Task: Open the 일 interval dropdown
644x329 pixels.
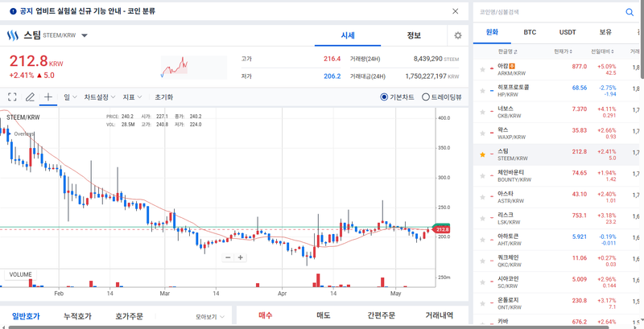Action: coord(70,97)
